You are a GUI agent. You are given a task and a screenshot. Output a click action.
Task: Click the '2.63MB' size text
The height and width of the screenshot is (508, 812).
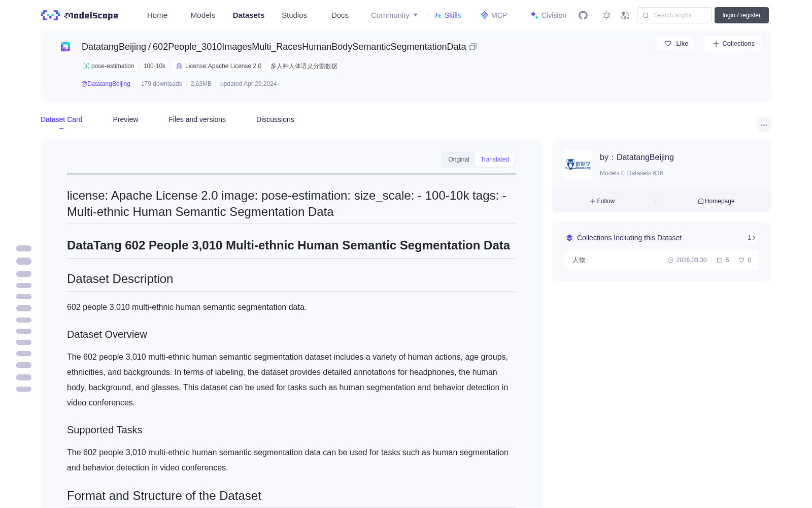201,84
